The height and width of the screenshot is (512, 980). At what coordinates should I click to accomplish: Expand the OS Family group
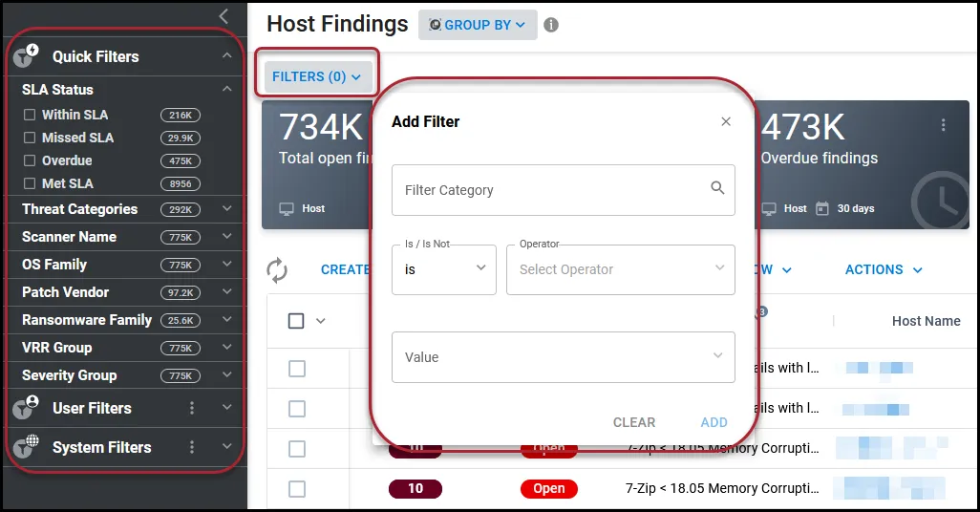pyautogui.click(x=227, y=264)
